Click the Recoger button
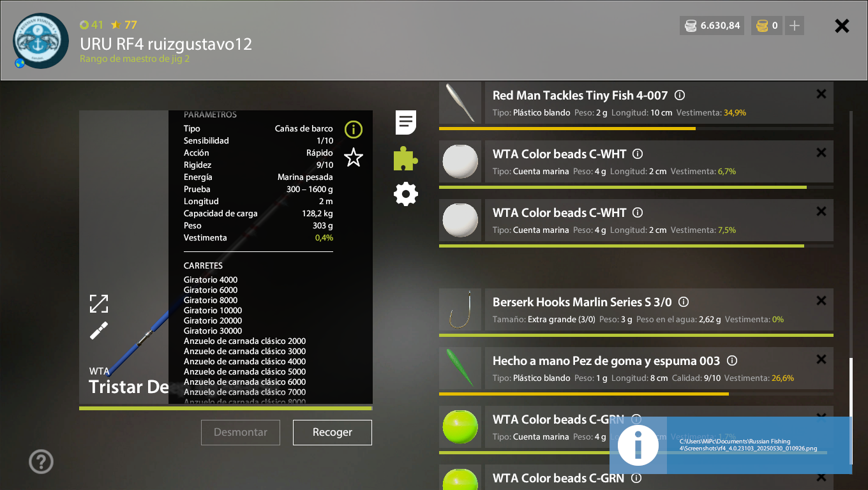The image size is (868, 490). click(333, 432)
